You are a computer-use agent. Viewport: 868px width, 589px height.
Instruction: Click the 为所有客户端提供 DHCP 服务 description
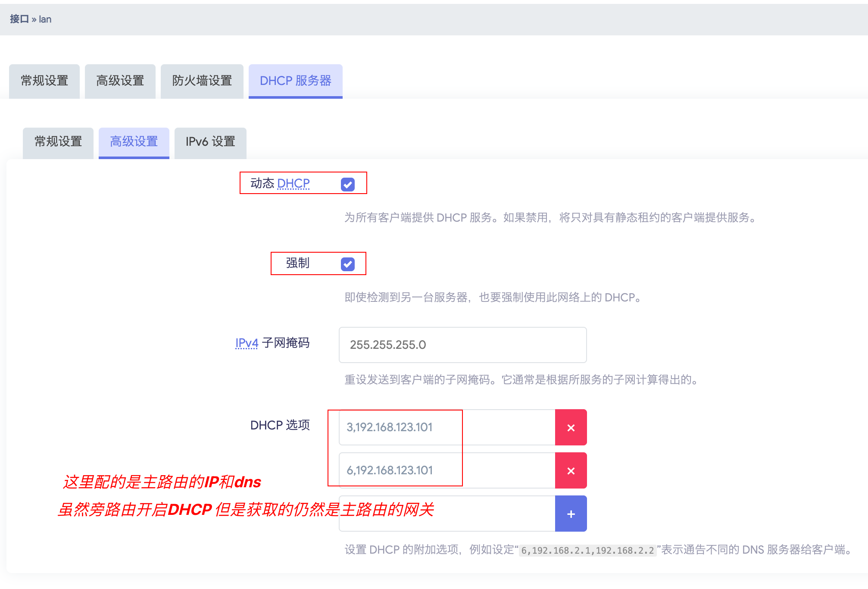point(550,217)
